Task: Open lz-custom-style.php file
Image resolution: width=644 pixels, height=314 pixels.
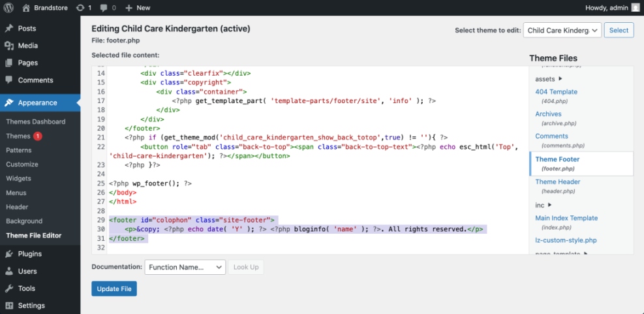Action: [x=566, y=240]
